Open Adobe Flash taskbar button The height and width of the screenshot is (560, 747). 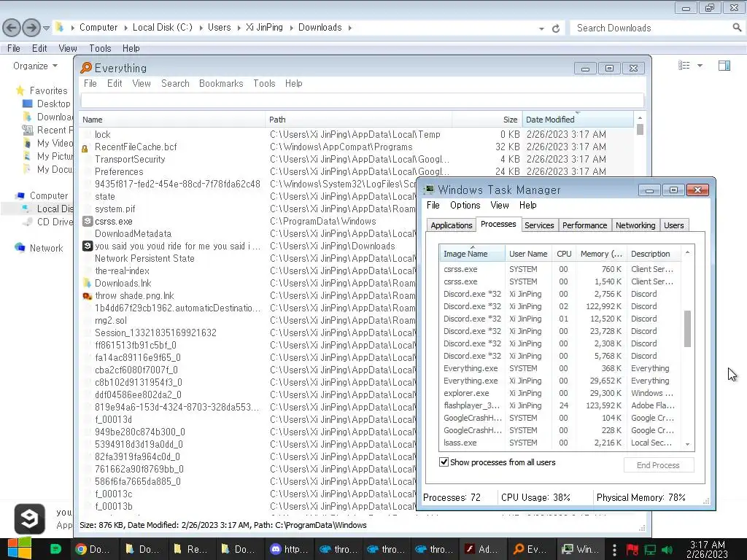coord(482,549)
